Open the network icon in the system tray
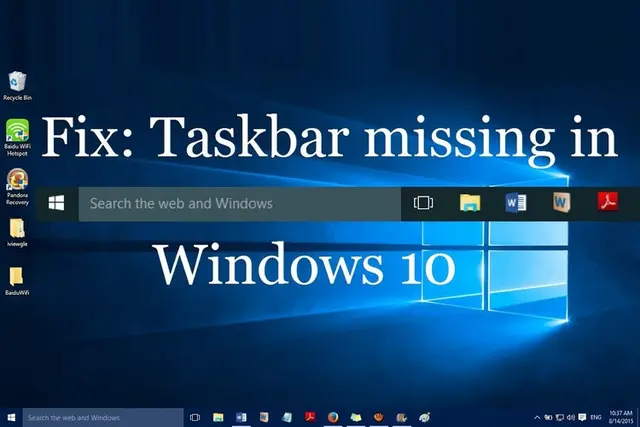This screenshot has width=640, height=427. (560, 417)
